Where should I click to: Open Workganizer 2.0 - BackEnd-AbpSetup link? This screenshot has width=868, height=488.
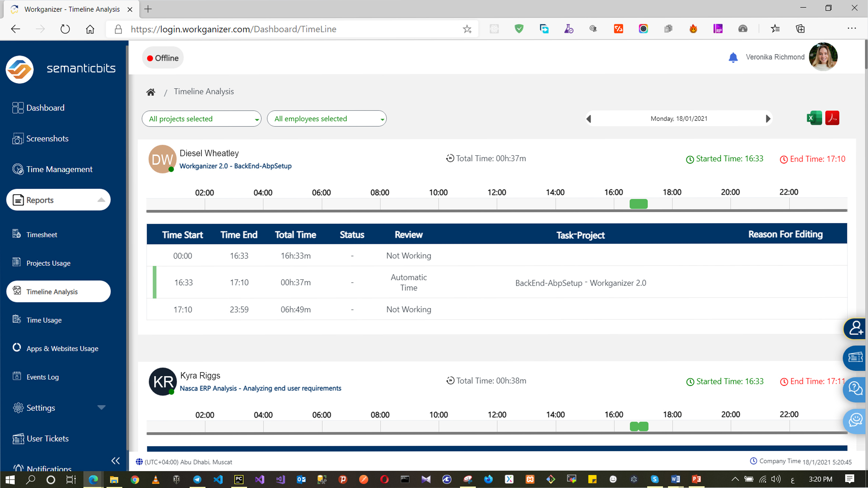point(235,166)
